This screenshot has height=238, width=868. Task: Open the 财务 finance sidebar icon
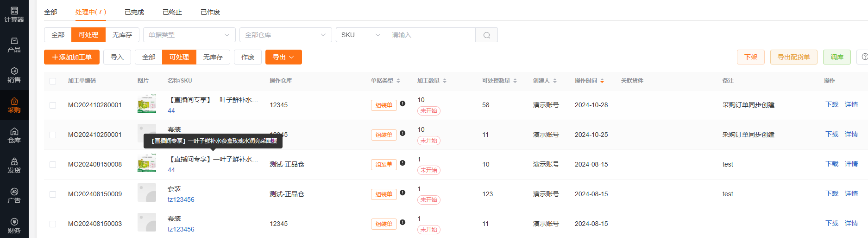(14, 225)
